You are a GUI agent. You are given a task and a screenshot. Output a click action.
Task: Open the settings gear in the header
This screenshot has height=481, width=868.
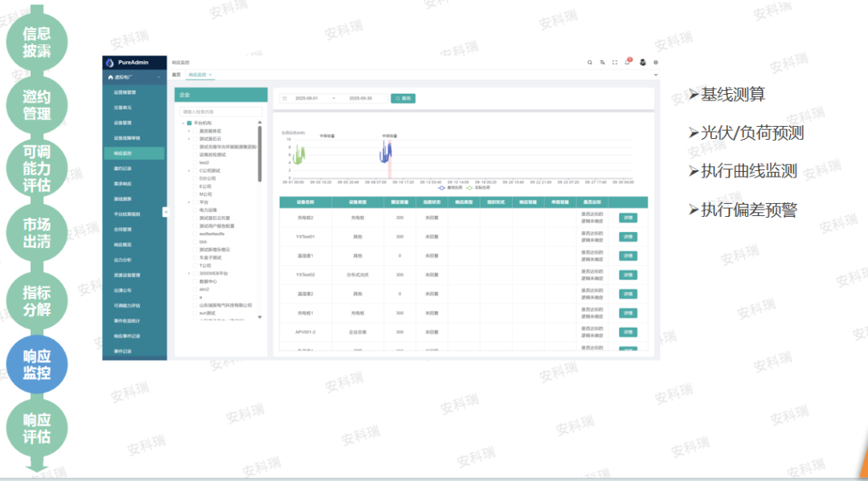tap(656, 63)
